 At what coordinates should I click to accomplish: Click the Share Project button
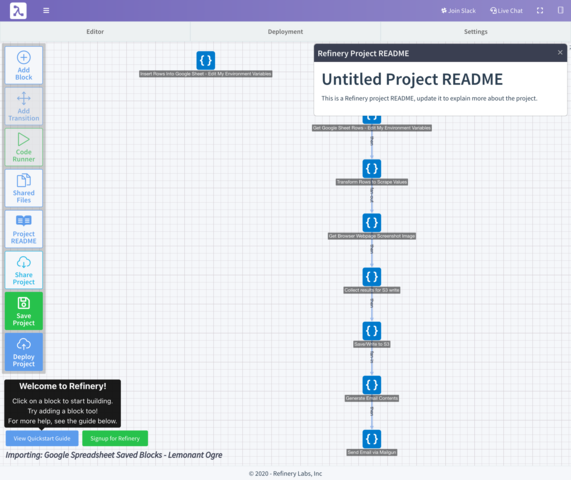tap(24, 270)
